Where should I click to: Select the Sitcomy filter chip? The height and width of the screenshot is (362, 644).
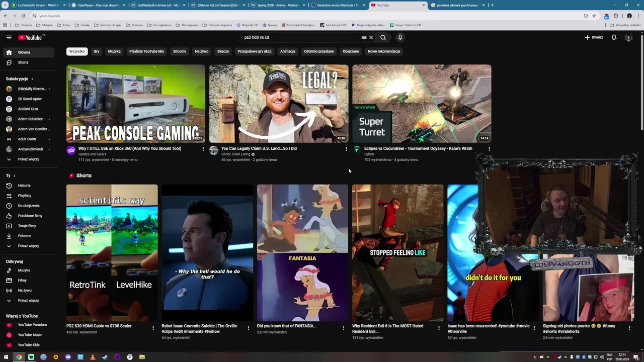click(180, 51)
